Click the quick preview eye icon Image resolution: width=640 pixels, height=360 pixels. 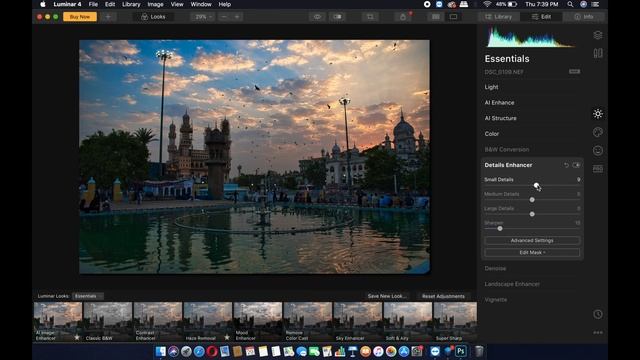click(317, 17)
